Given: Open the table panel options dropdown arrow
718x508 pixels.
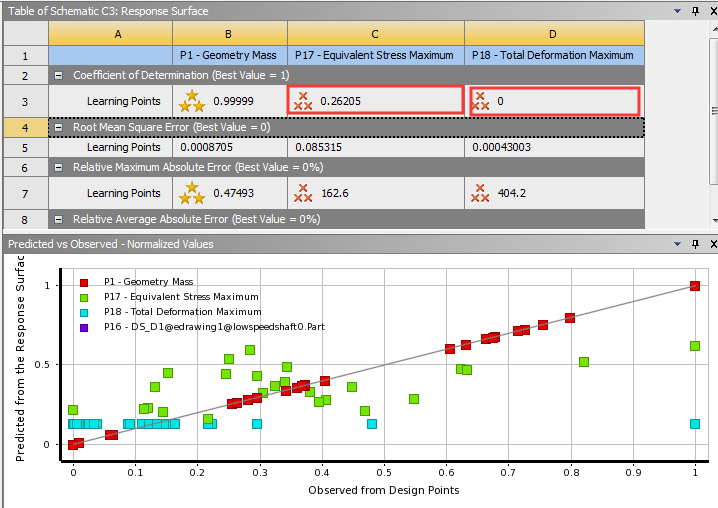Looking at the screenshot, I should [678, 10].
